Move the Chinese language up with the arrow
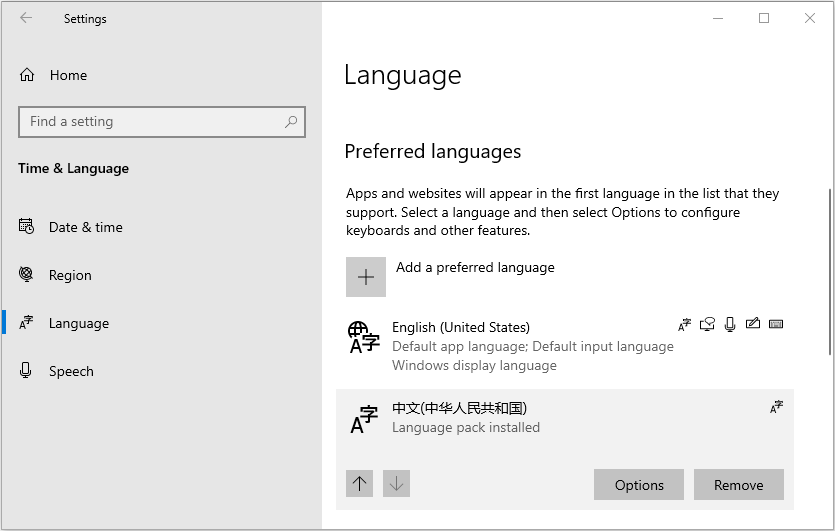Viewport: 835px width, 531px height. (x=360, y=484)
